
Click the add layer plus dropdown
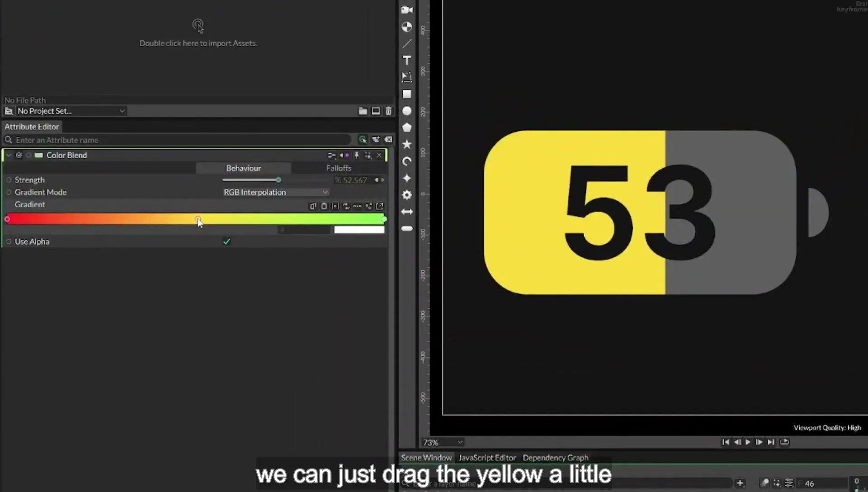tap(740, 483)
